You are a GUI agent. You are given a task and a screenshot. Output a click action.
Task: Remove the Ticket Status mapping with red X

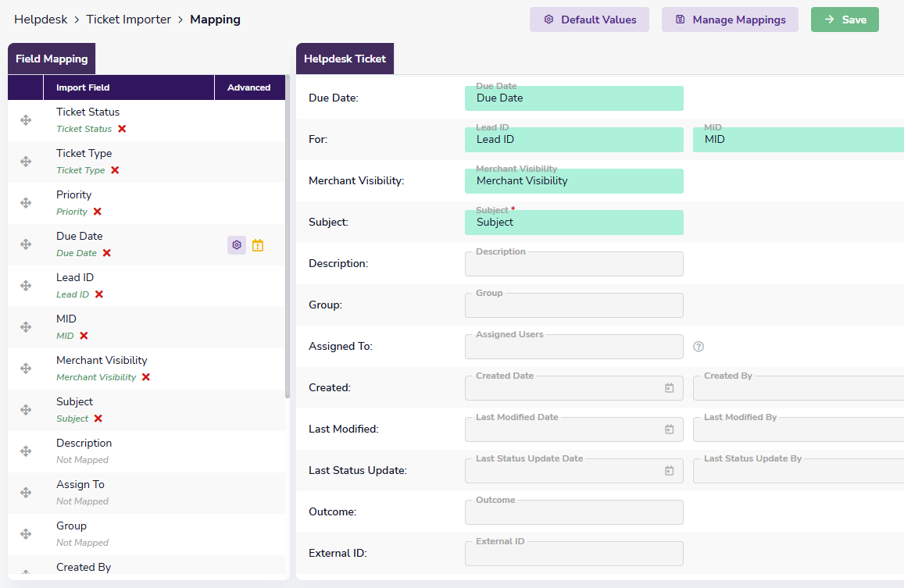coord(122,129)
